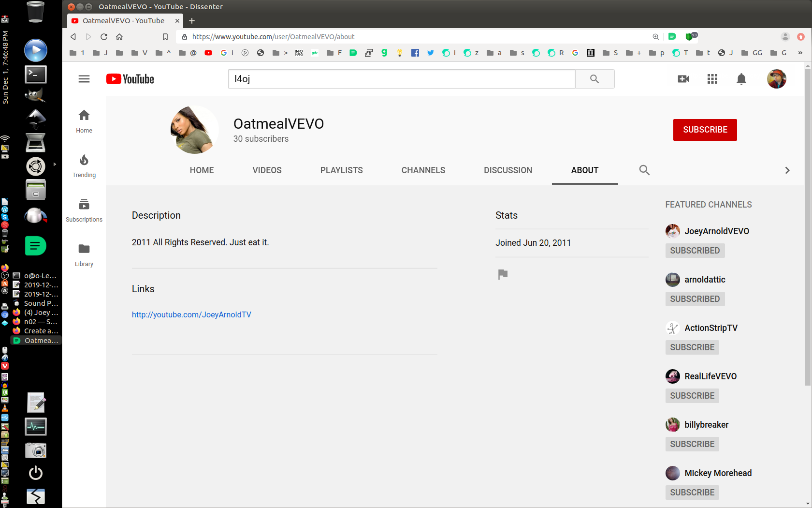812x508 pixels.
Task: Open the account avatar menu
Action: pos(777,79)
